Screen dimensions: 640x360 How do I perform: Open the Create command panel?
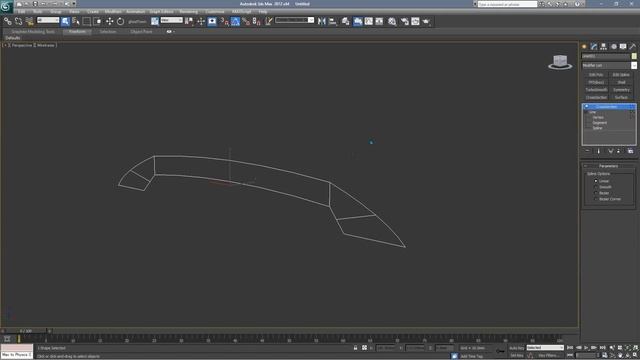(x=584, y=47)
